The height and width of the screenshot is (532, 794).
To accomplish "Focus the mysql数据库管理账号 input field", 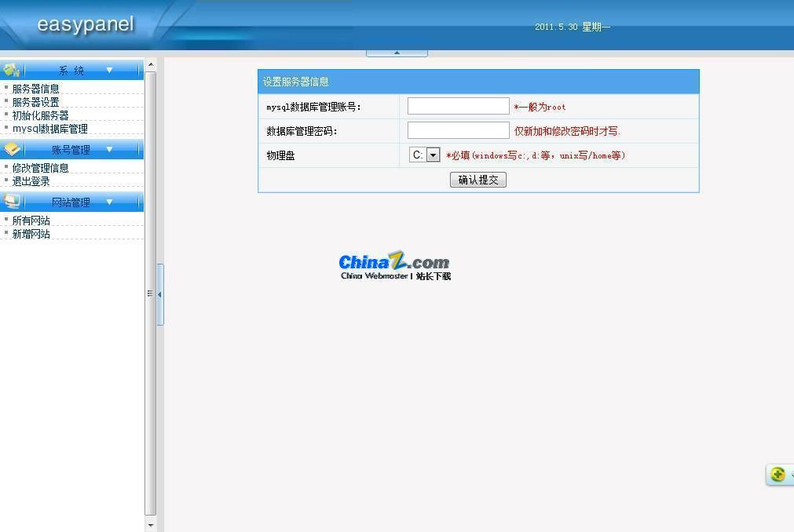I will point(459,106).
